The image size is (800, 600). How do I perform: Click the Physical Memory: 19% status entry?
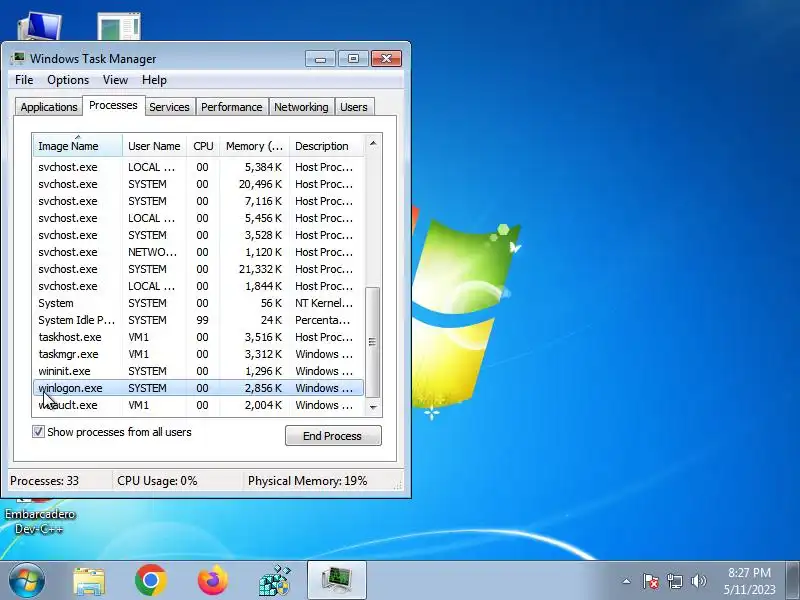pyautogui.click(x=307, y=481)
